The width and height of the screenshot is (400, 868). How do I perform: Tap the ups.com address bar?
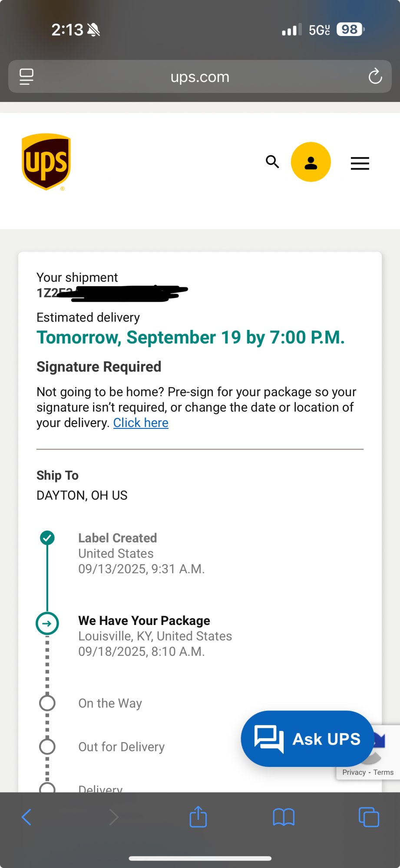[200, 77]
